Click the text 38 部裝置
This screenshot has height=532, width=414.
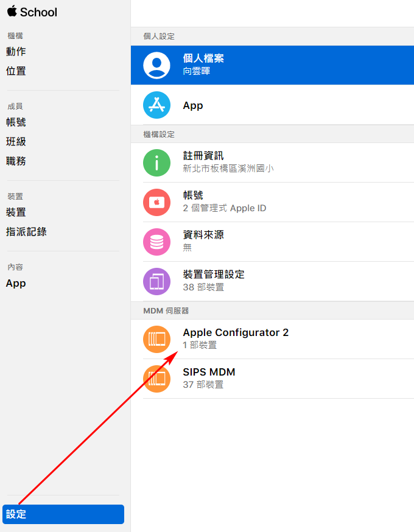tap(203, 287)
